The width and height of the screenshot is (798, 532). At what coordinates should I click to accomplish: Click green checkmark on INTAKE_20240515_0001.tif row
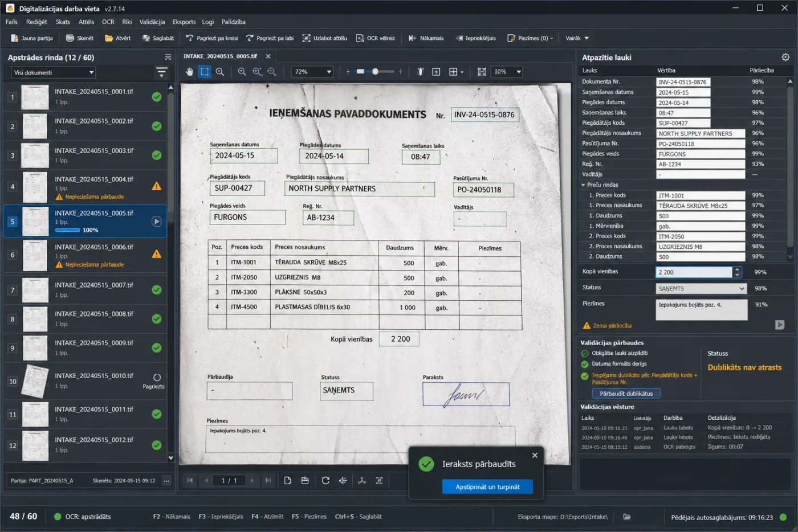coord(157,97)
